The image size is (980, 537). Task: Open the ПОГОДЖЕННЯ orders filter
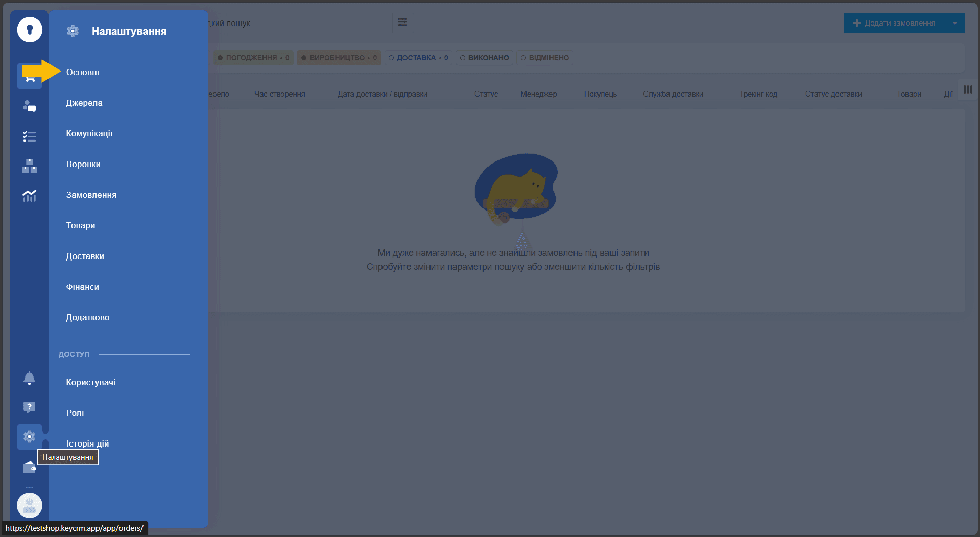(253, 57)
